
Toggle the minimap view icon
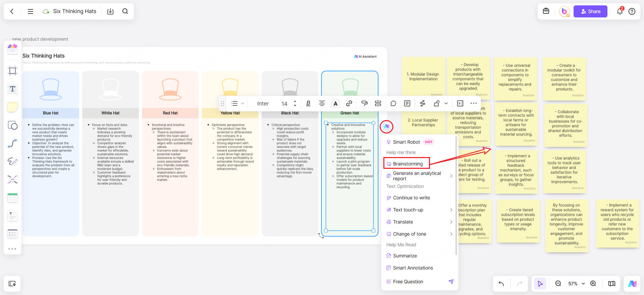(611, 284)
